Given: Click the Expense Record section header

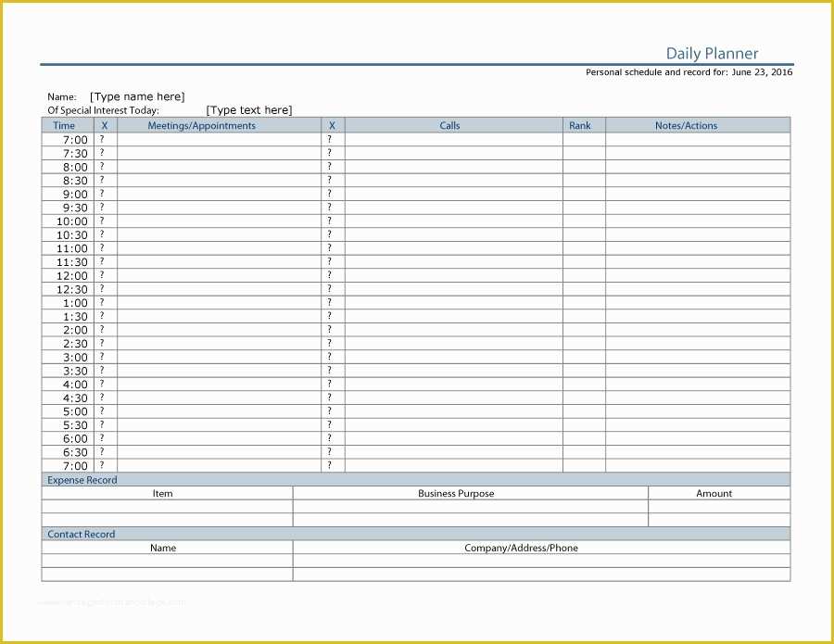Looking at the screenshot, I should [x=416, y=480].
